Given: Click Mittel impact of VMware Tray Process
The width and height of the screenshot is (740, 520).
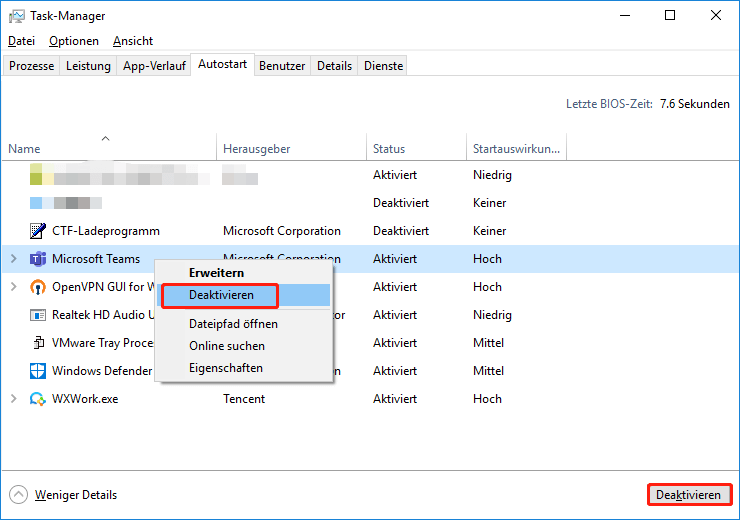Looking at the screenshot, I should [x=488, y=343].
